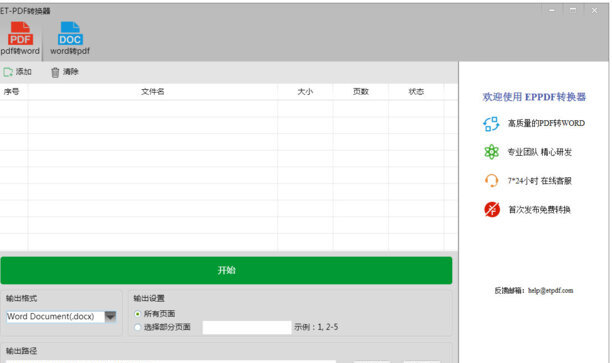Click the 页数 column header
Image resolution: width=612 pixels, height=363 pixels.
click(361, 92)
